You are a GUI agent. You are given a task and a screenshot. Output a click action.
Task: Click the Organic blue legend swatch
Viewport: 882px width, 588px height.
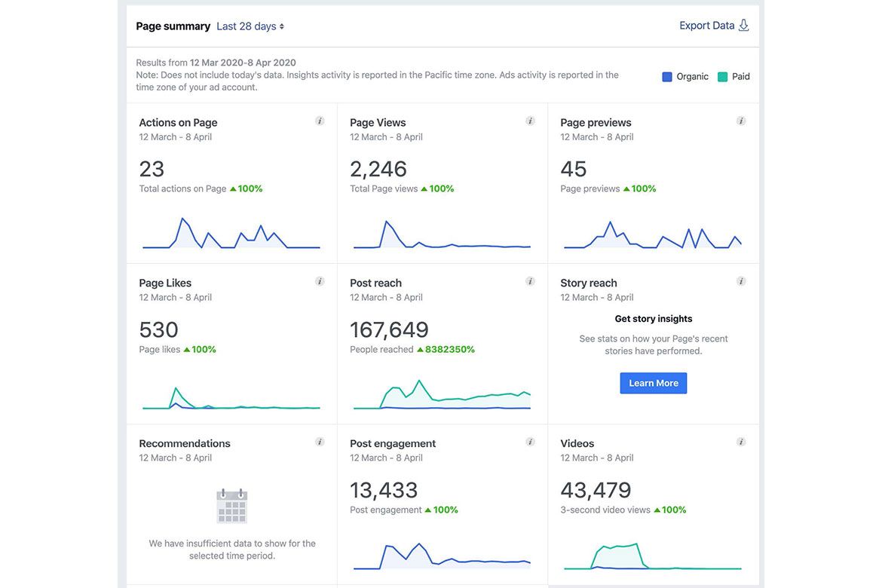[x=667, y=77]
